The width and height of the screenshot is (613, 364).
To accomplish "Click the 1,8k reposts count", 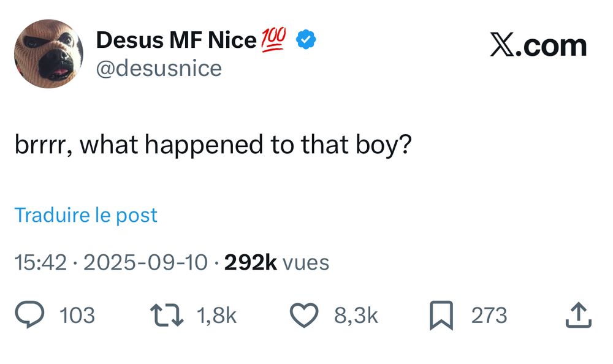I will pyautogui.click(x=216, y=316).
